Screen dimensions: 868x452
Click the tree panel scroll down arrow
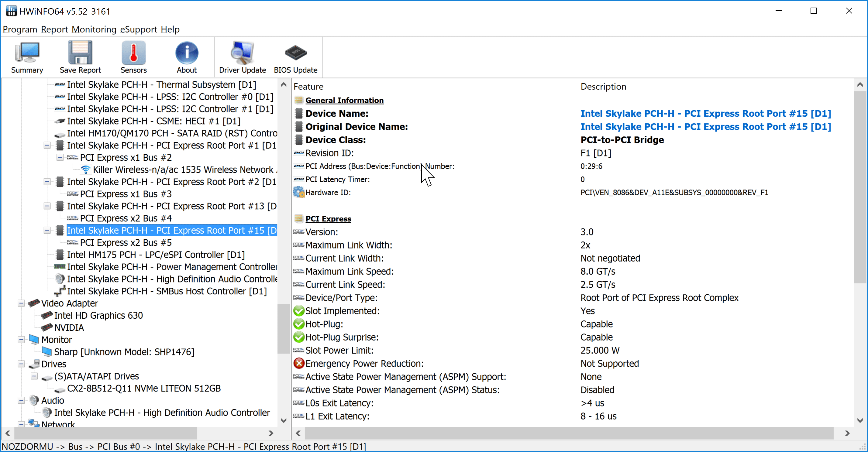[x=283, y=420]
